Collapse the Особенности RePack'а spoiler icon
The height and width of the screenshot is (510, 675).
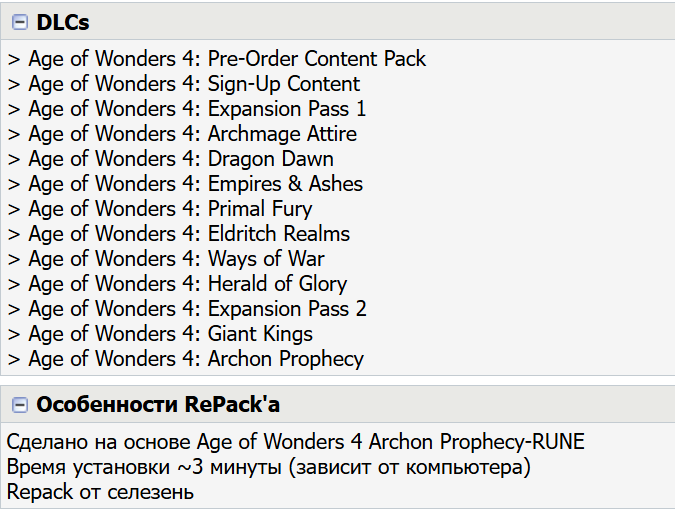(20, 405)
